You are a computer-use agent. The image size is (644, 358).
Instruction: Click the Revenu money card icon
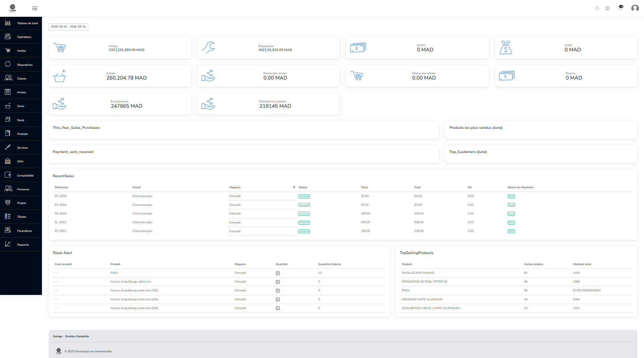point(506,76)
